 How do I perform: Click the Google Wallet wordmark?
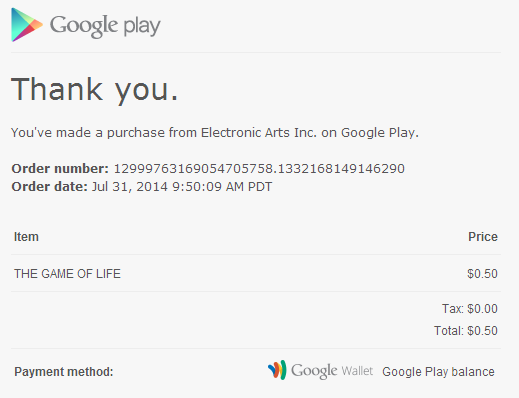[332, 371]
